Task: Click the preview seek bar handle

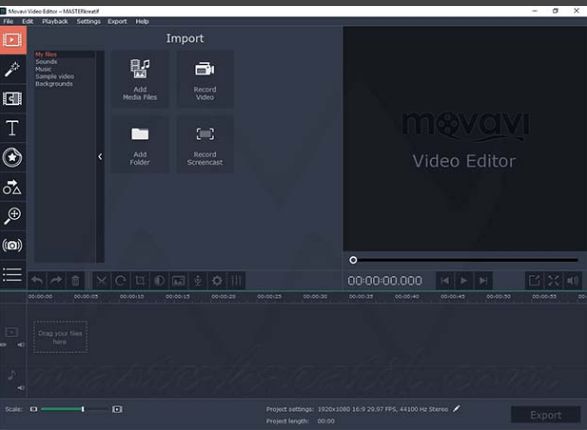Action: point(353,260)
